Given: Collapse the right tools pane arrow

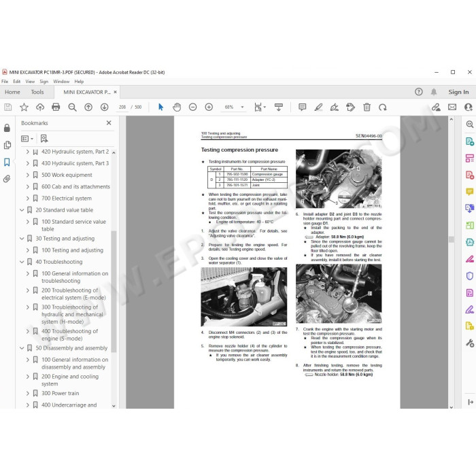Looking at the screenshot, I should tap(471, 403).
